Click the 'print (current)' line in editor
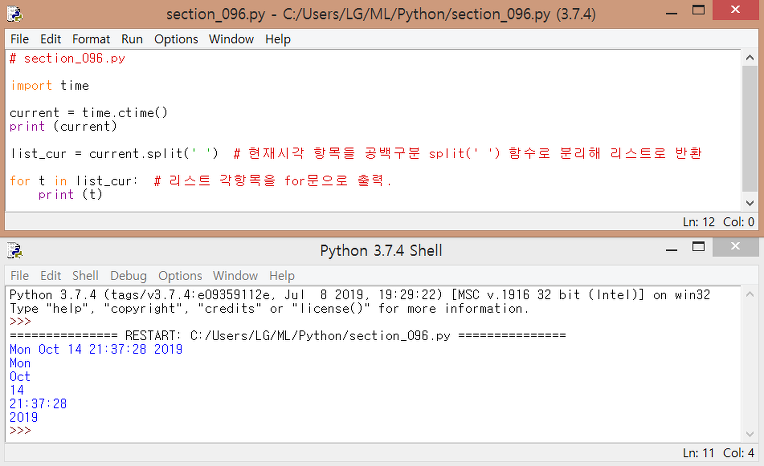This screenshot has width=764, height=466. (63, 127)
